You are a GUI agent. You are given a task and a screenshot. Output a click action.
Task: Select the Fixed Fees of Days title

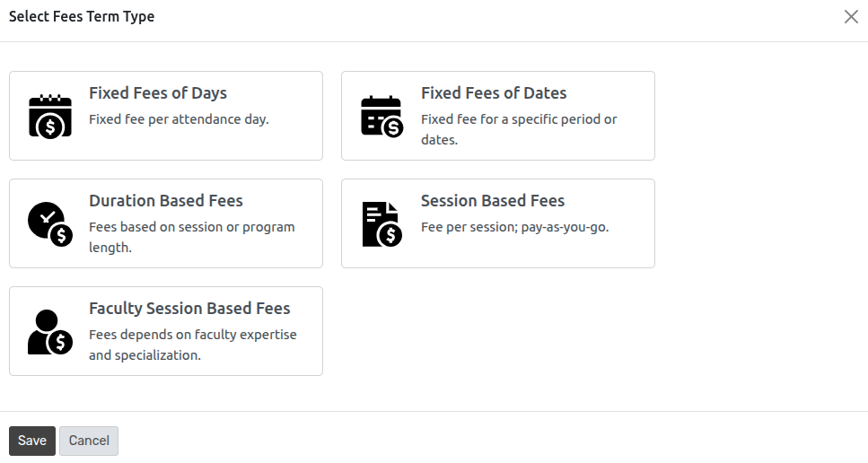click(x=158, y=93)
